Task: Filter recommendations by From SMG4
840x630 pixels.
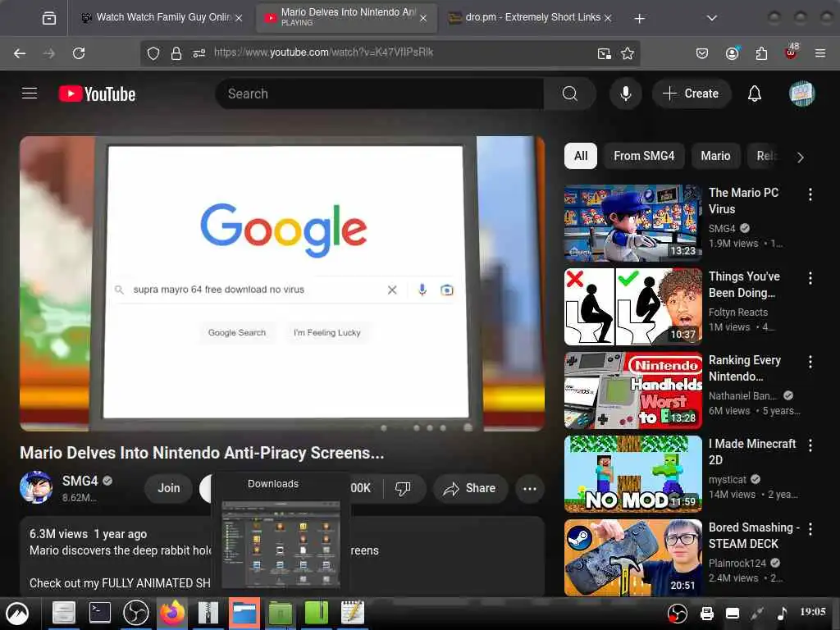Action: pos(644,156)
